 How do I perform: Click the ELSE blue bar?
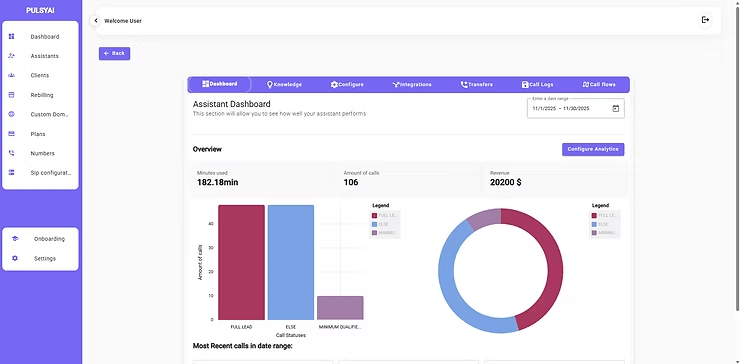291,262
